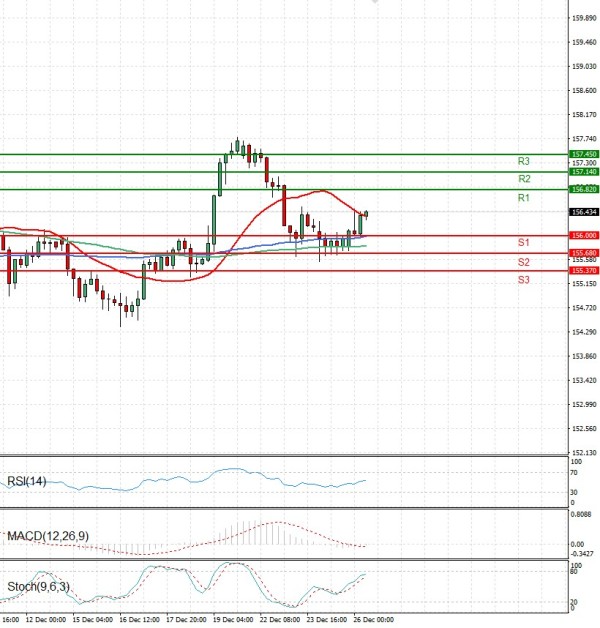Select the S1 support label

pyautogui.click(x=523, y=243)
